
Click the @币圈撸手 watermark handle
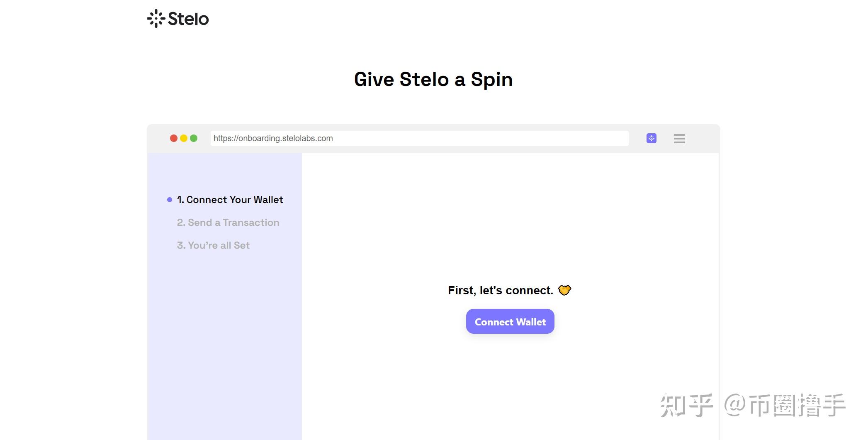(x=785, y=406)
